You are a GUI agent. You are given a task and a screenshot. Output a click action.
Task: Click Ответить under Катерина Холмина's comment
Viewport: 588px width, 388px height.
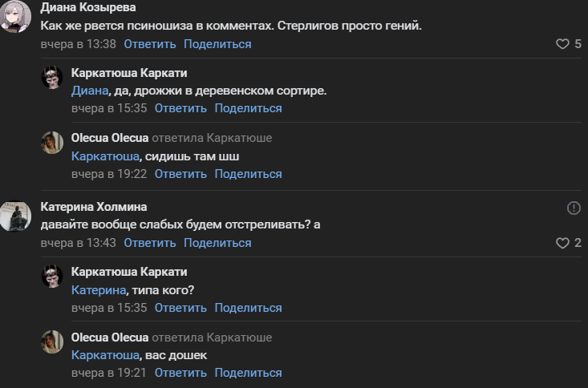point(150,243)
